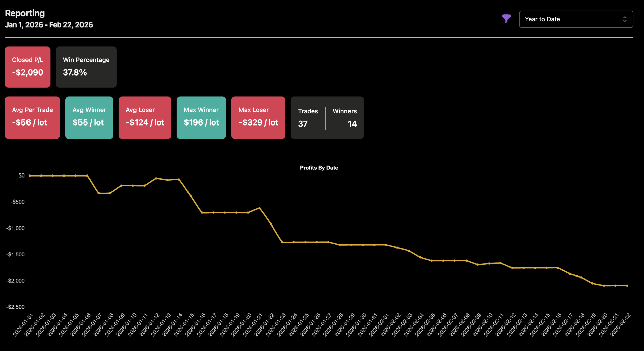
Task: Click the purple filter funnel icon
Action: point(506,19)
